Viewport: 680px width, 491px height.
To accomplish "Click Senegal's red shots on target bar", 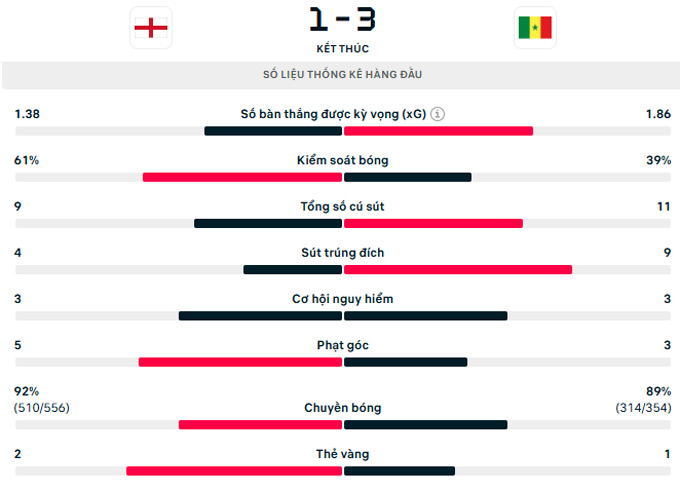I will click(458, 270).
